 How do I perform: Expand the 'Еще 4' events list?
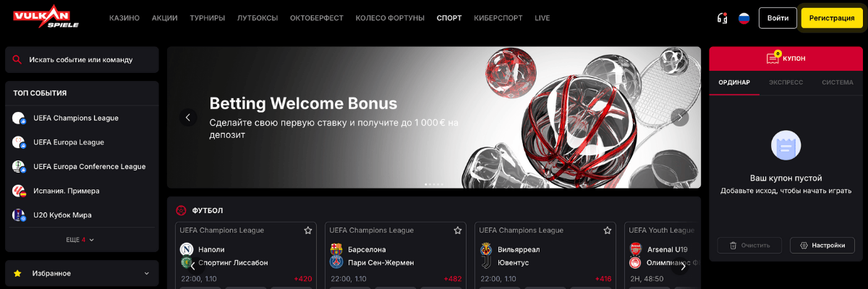coord(80,239)
